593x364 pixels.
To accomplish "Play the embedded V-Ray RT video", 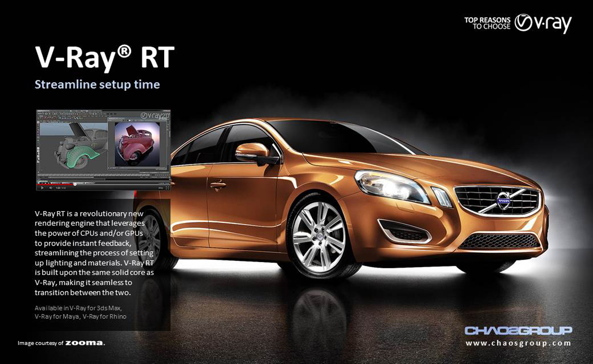I will (42, 188).
